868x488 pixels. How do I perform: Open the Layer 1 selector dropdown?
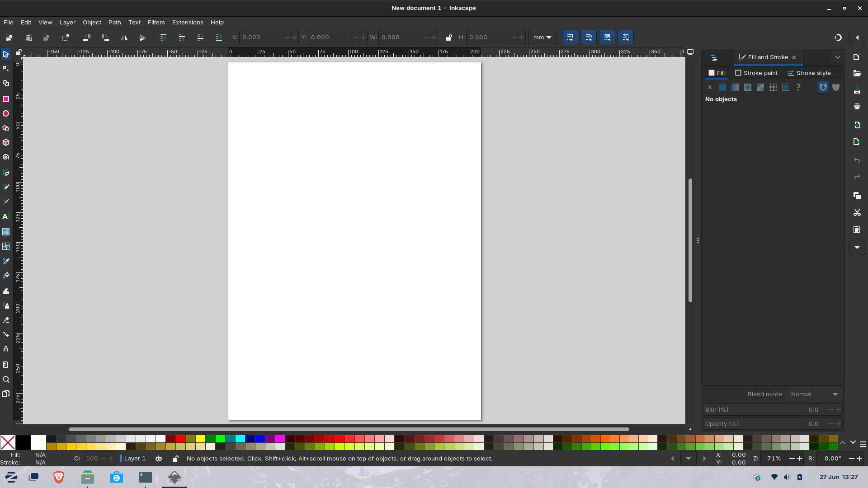pyautogui.click(x=134, y=459)
